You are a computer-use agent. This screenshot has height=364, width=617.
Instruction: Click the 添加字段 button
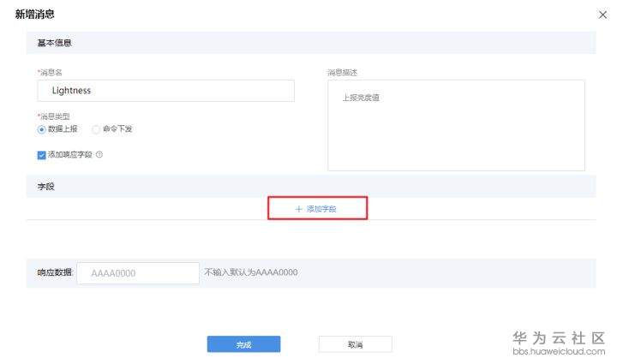pos(318,208)
